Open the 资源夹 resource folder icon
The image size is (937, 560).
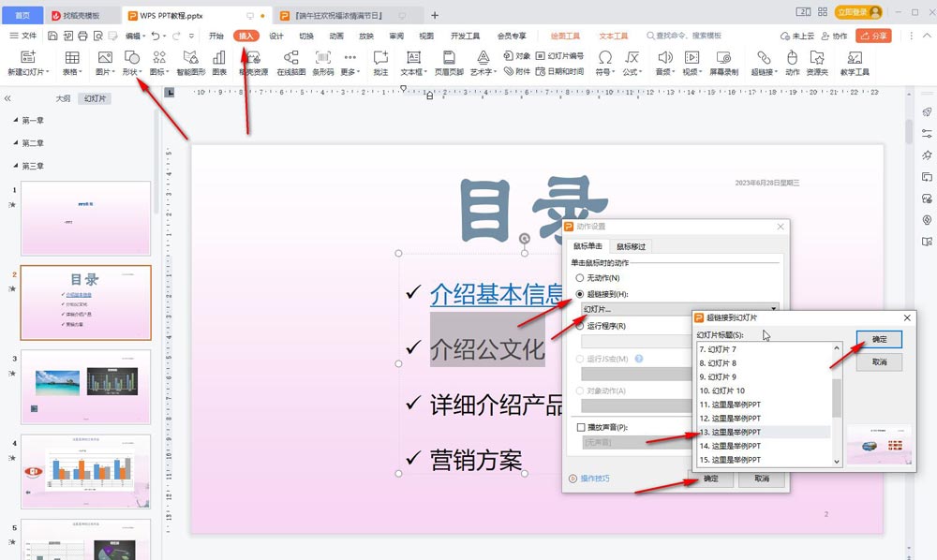click(x=817, y=57)
